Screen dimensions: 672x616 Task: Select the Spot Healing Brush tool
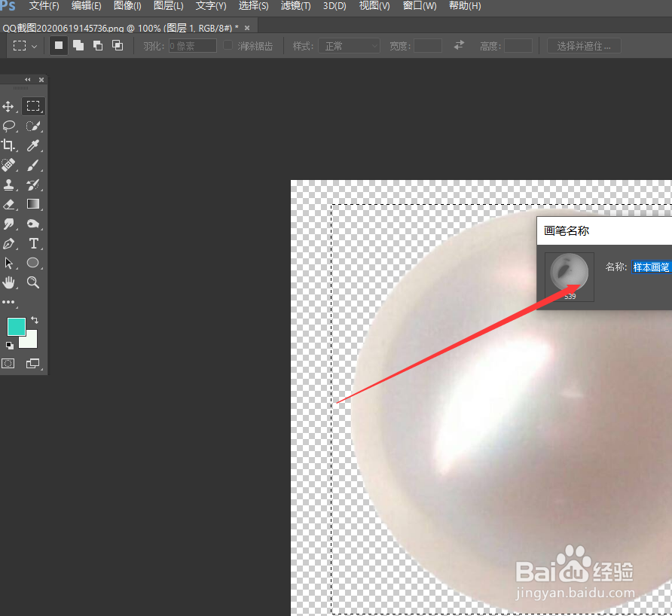point(8,165)
